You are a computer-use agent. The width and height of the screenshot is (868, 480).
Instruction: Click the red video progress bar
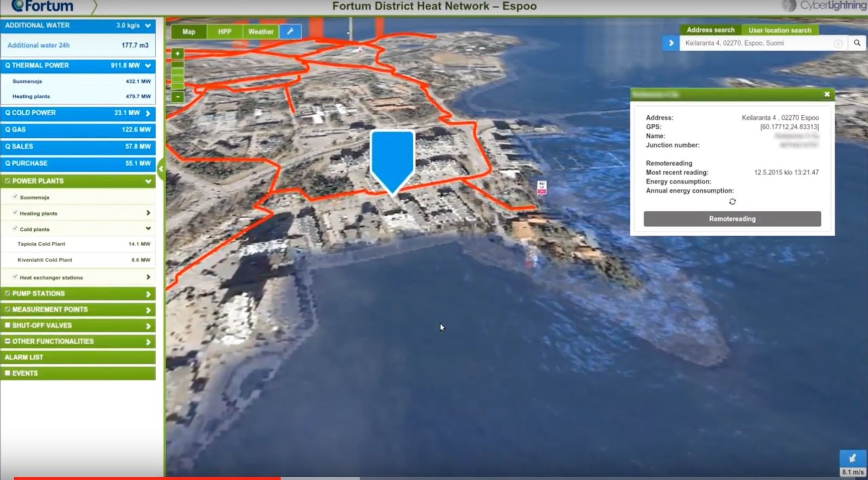tap(148, 478)
